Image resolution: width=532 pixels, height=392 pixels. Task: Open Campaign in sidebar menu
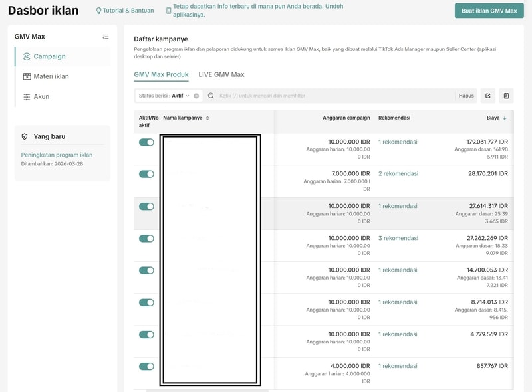click(x=63, y=56)
